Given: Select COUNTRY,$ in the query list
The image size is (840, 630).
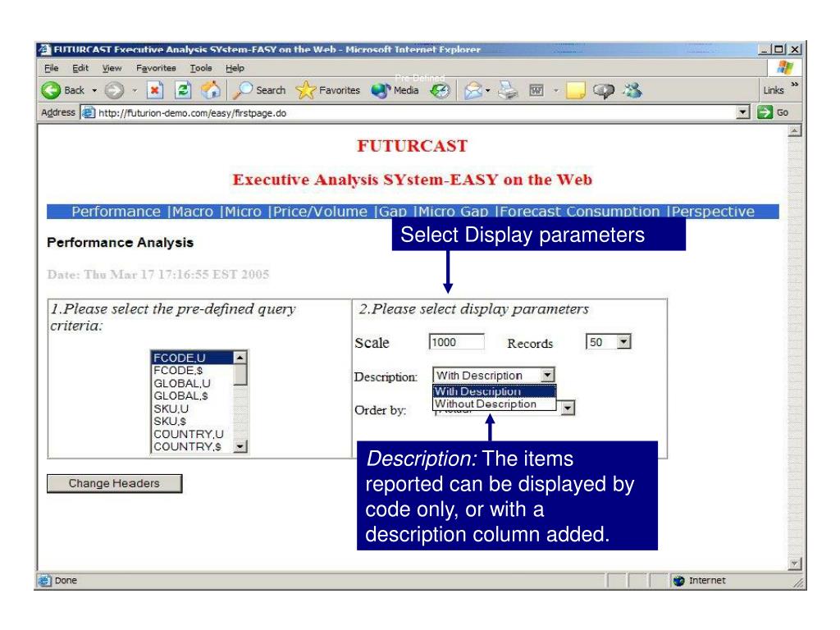Looking at the screenshot, I should tap(193, 446).
